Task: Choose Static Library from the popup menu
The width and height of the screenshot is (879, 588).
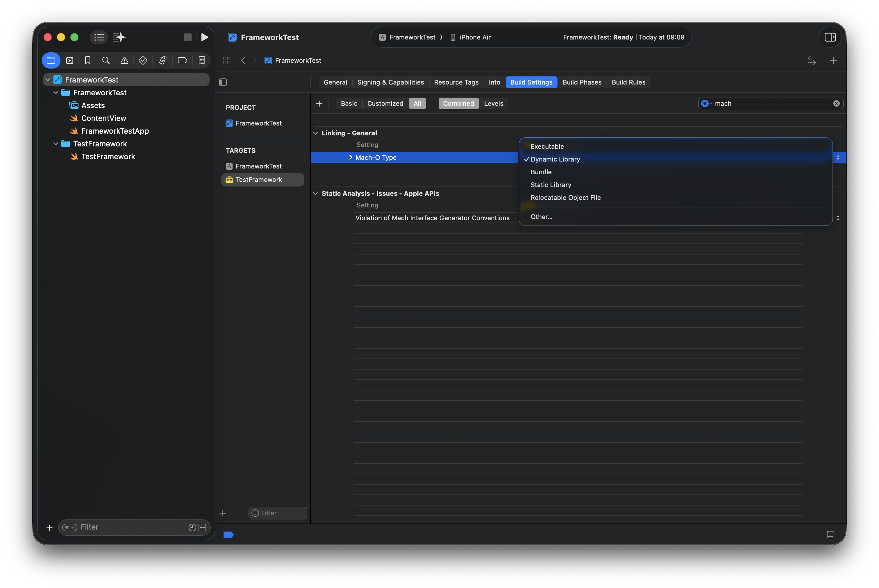Action: pos(551,185)
